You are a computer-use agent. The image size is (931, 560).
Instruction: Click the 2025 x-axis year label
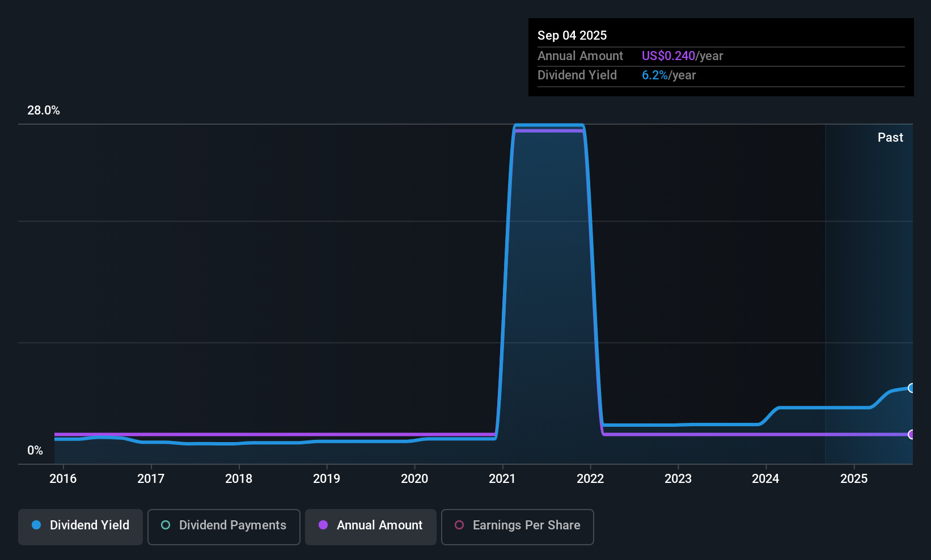coord(854,478)
